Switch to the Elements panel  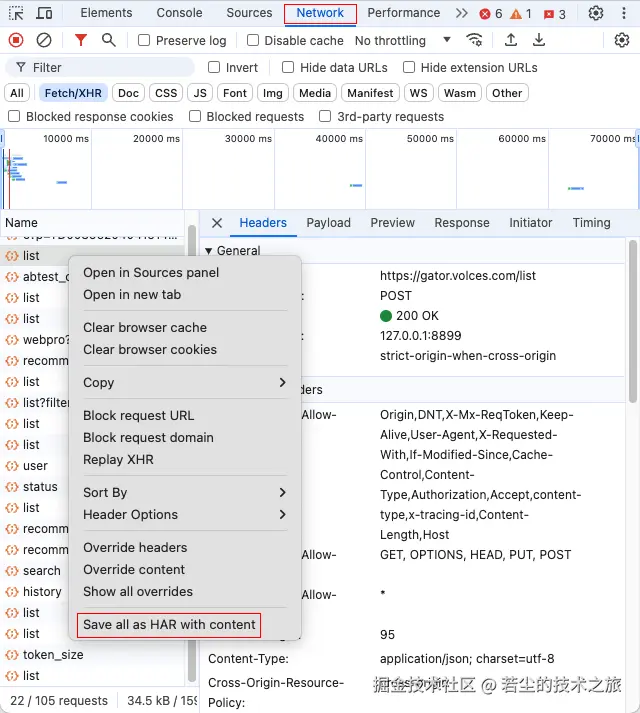tap(106, 13)
